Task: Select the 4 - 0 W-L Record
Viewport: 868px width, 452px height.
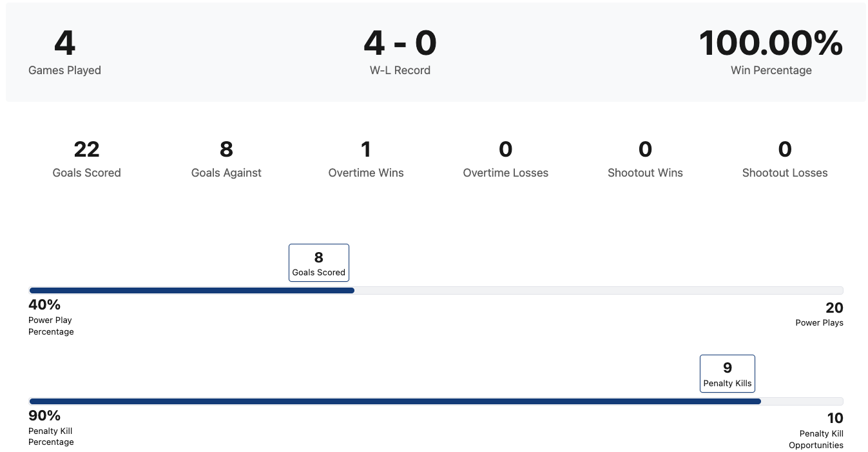Action: click(x=400, y=53)
